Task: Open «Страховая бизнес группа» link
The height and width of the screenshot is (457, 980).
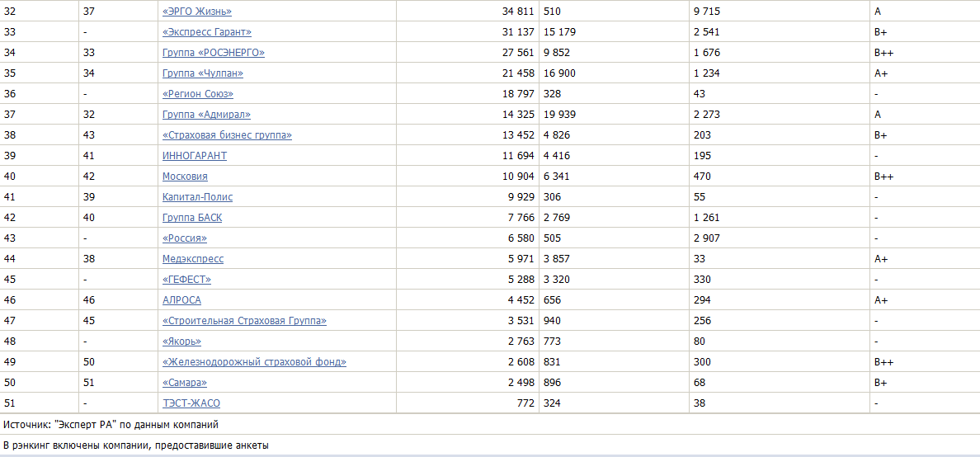Action: click(x=227, y=135)
